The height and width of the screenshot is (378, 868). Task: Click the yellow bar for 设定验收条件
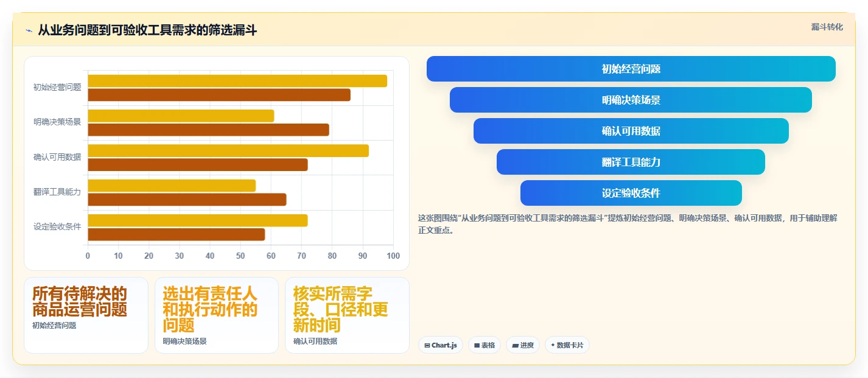198,220
